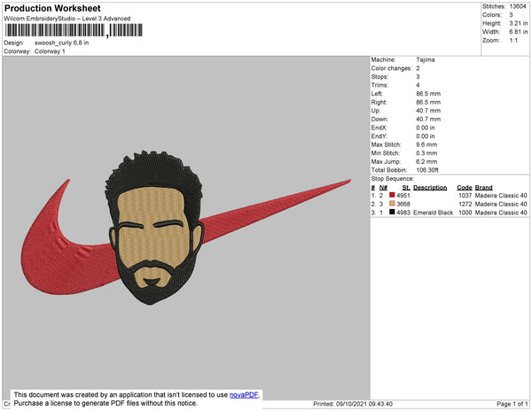The width and height of the screenshot is (532, 411).
Task: Click the design name 'swoosh_curly 6,8 in'
Action: (x=62, y=43)
